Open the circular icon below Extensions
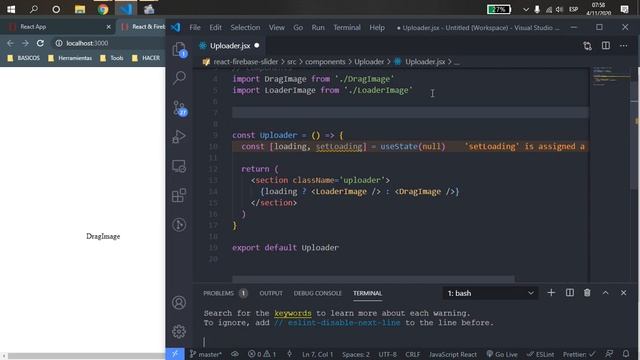The height and width of the screenshot is (360, 640). tap(179, 224)
